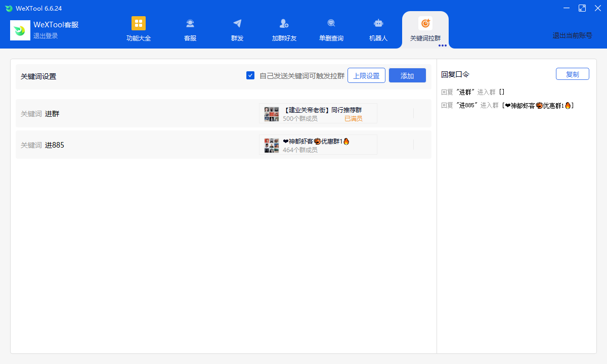The image size is (607, 364).
Task: Copy reply commands with 复制 button
Action: click(x=572, y=74)
